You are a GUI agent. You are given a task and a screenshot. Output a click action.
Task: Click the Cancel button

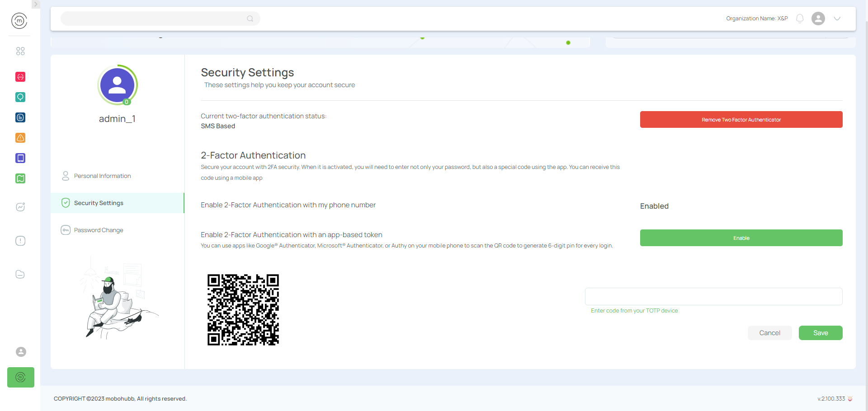pos(769,333)
